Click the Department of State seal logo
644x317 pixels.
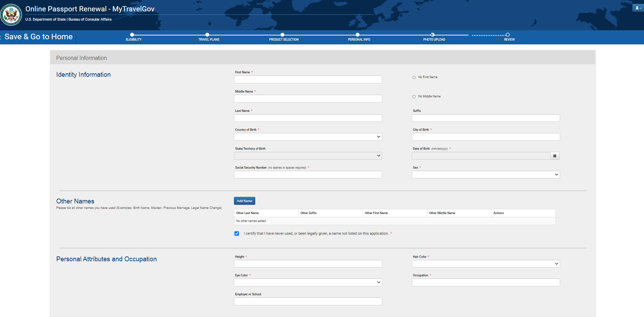(x=11, y=15)
